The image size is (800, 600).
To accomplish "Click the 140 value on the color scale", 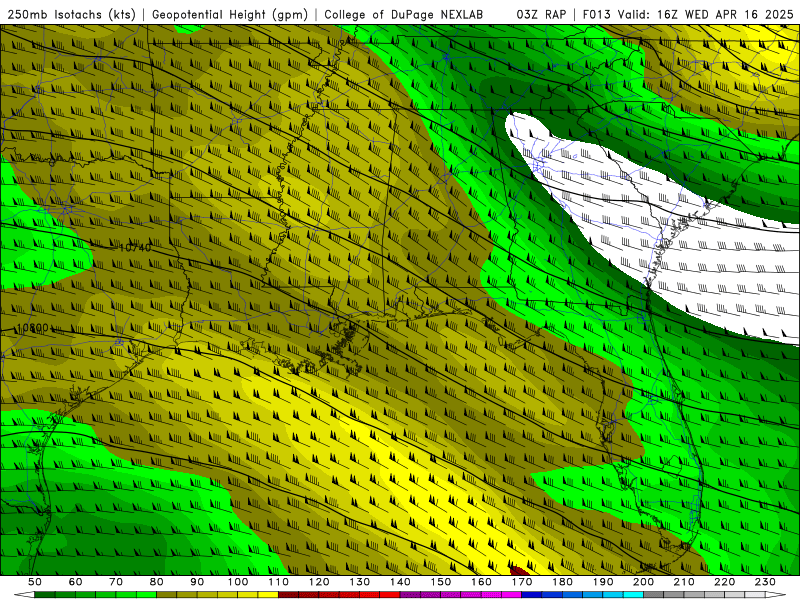I will [x=400, y=582].
